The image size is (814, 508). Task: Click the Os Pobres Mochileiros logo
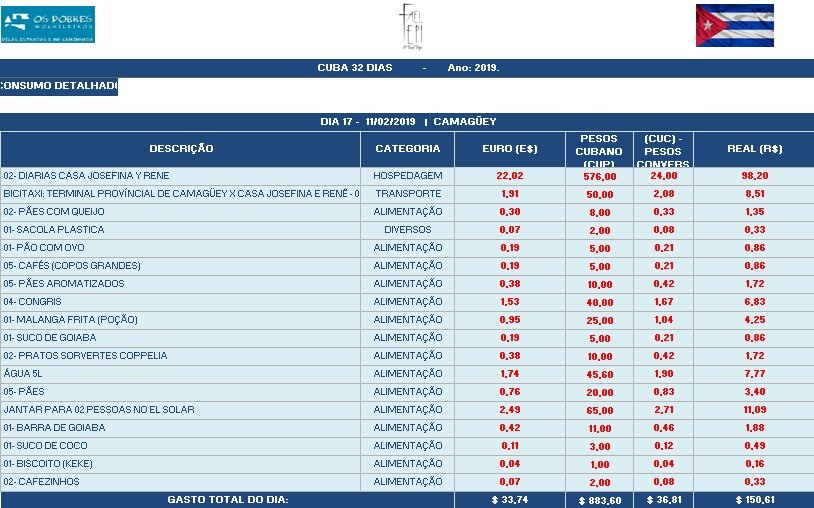49,25
